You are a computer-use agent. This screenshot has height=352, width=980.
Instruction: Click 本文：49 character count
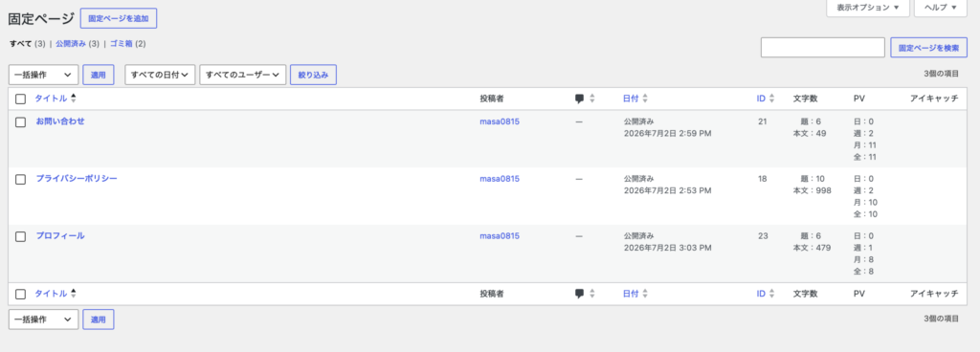(810, 134)
